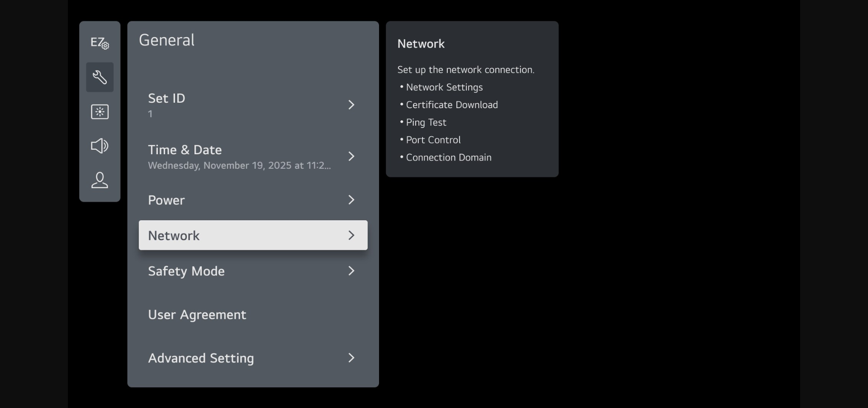
Task: Open the Admin user profile icon
Action: pos(100,180)
